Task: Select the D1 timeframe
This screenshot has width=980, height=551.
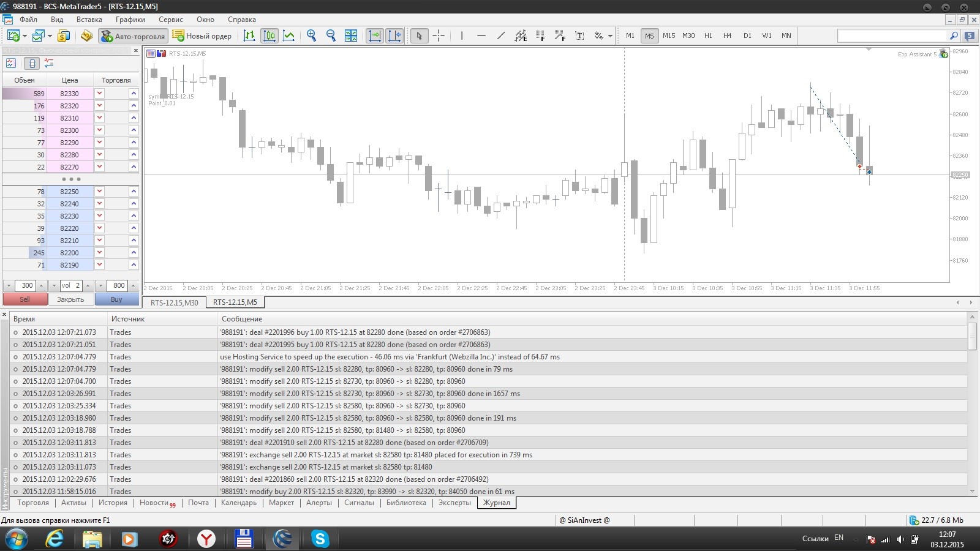Action: (x=747, y=36)
